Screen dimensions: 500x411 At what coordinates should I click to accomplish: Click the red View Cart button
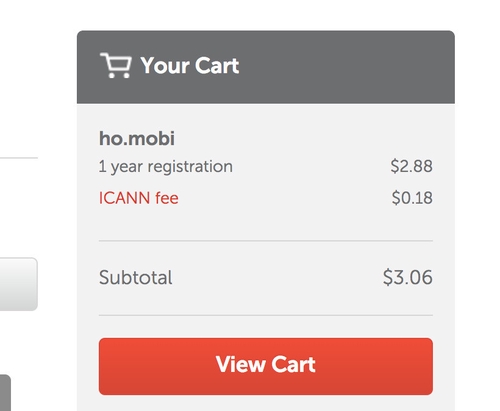[x=266, y=366]
